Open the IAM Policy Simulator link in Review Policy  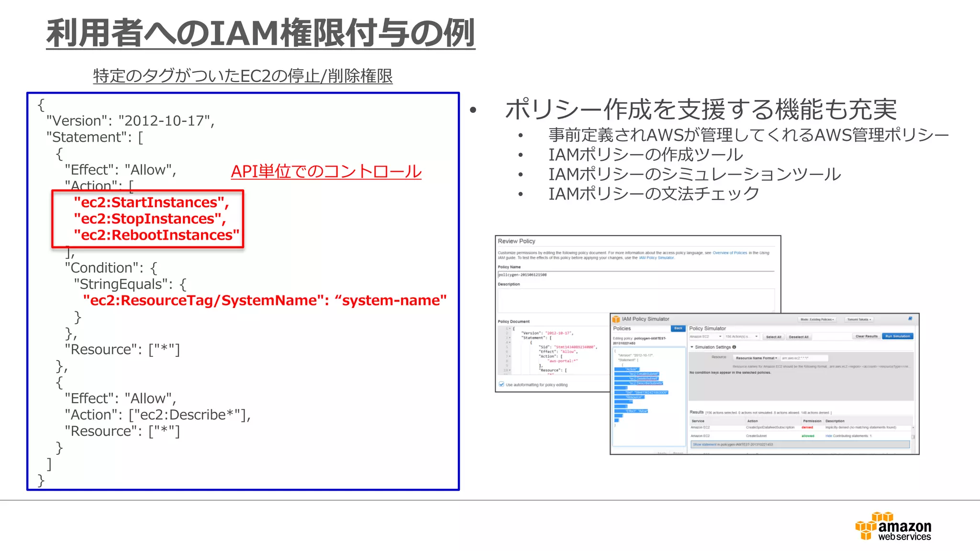[656, 258]
